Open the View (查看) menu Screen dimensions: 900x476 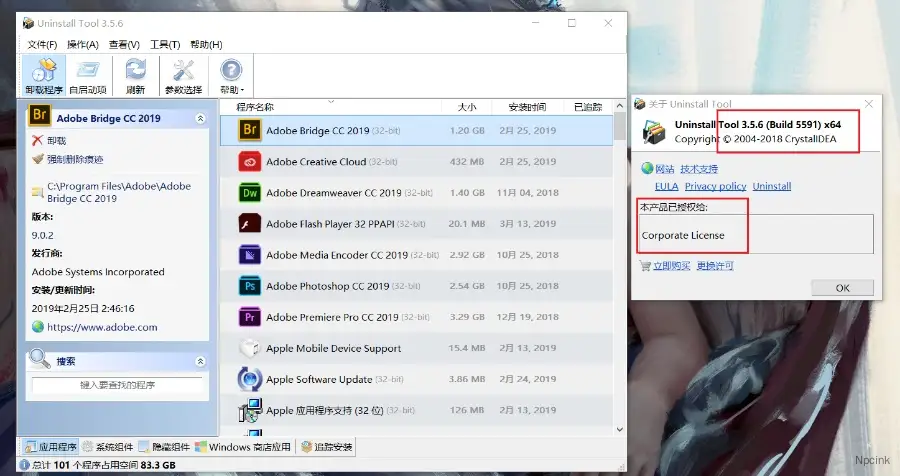tap(124, 44)
